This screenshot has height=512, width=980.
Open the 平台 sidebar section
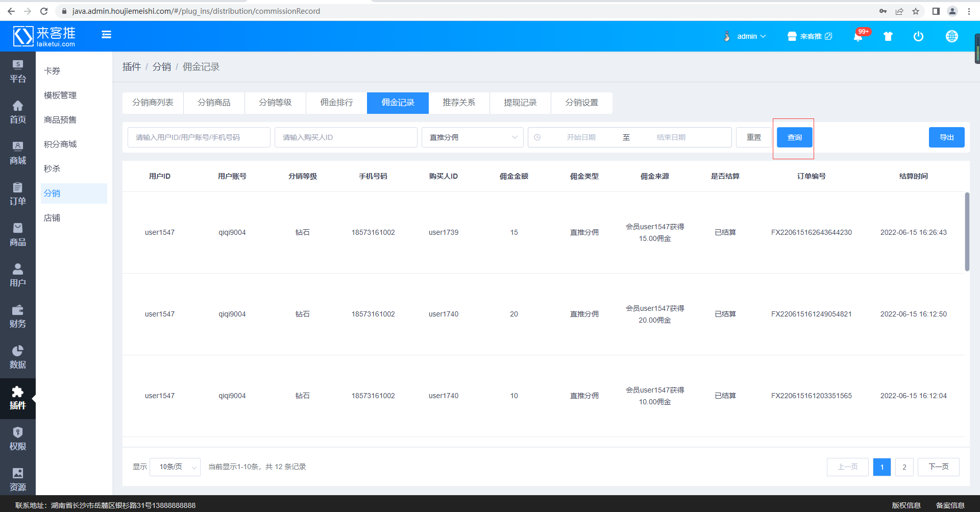coord(18,72)
